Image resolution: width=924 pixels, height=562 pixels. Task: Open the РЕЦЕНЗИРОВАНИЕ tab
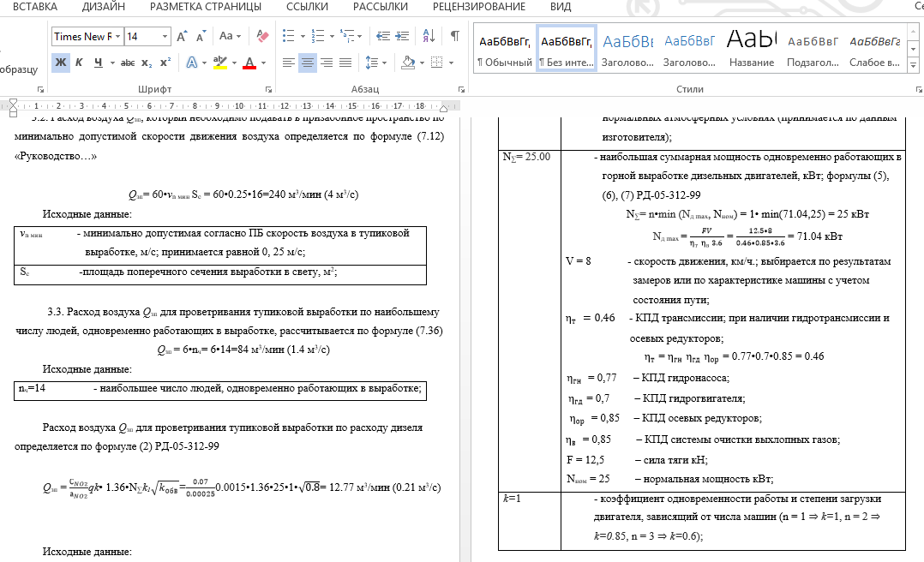pyautogui.click(x=478, y=7)
